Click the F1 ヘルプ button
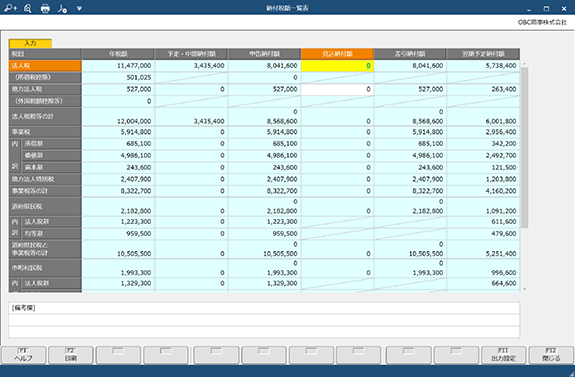The image size is (575, 377). tap(23, 355)
